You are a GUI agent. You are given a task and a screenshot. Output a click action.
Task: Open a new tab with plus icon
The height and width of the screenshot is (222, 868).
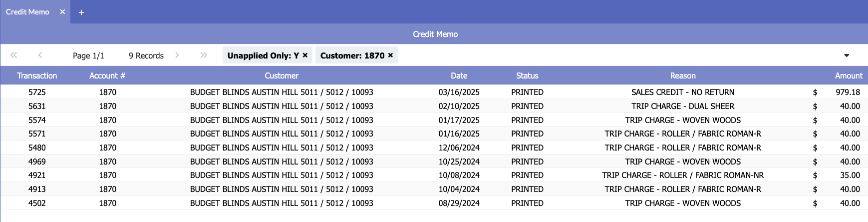(81, 12)
